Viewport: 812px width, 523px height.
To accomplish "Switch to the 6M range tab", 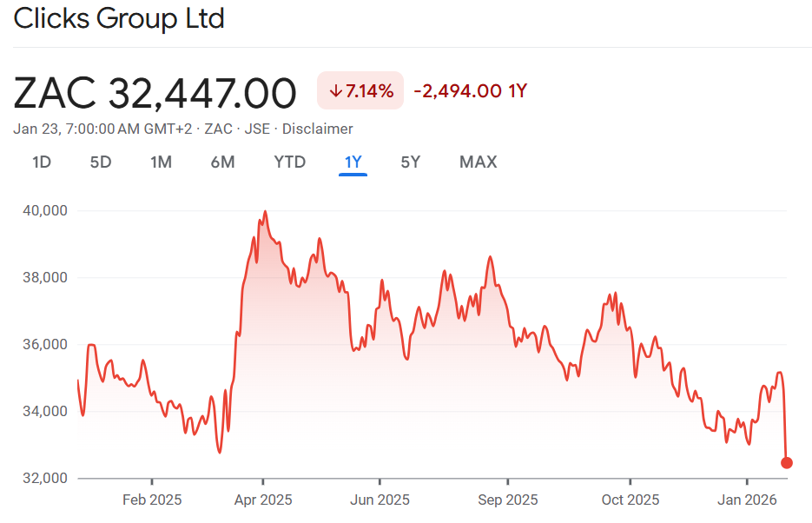I will click(222, 162).
